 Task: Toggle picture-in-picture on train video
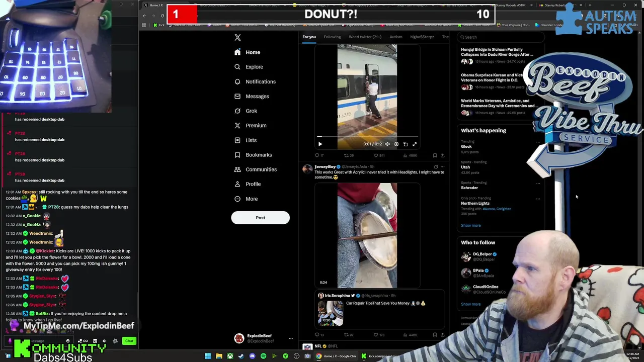tap(406, 144)
